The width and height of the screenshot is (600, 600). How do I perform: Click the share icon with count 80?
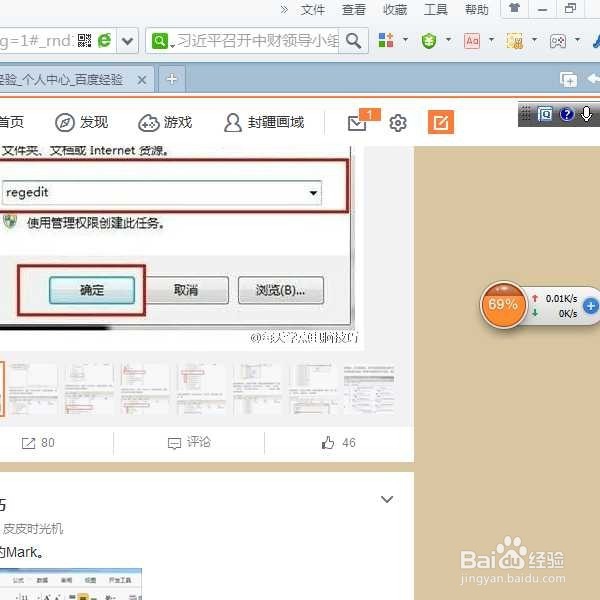click(x=38, y=443)
